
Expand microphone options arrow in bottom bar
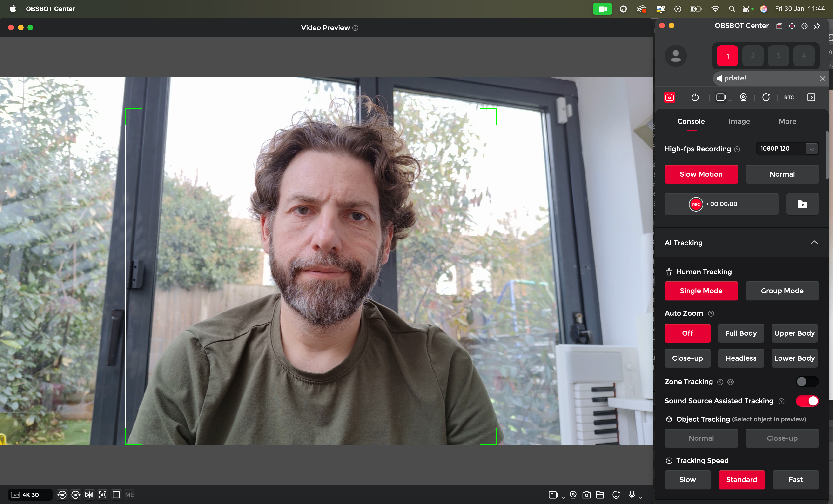click(641, 497)
